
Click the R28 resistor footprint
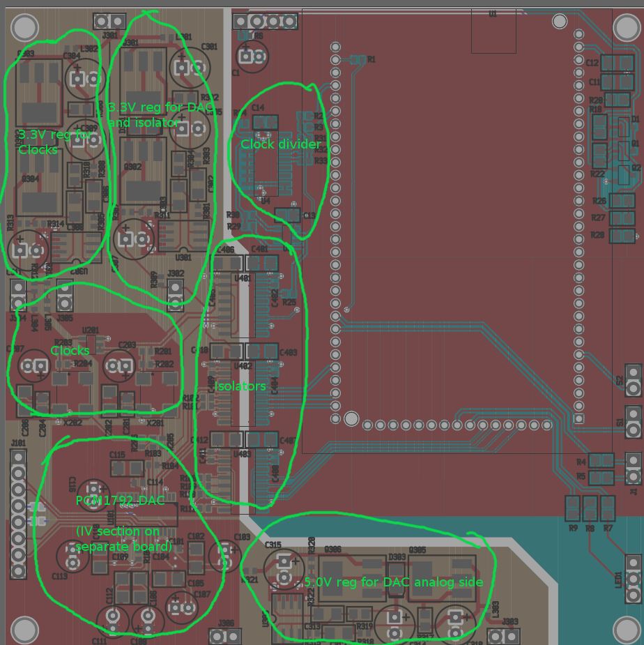[622, 236]
